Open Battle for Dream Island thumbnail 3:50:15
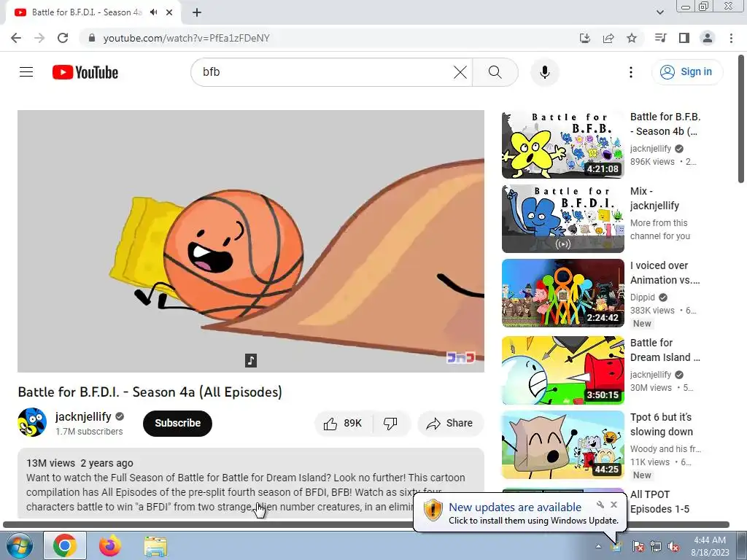This screenshot has width=747, height=560. click(x=562, y=370)
